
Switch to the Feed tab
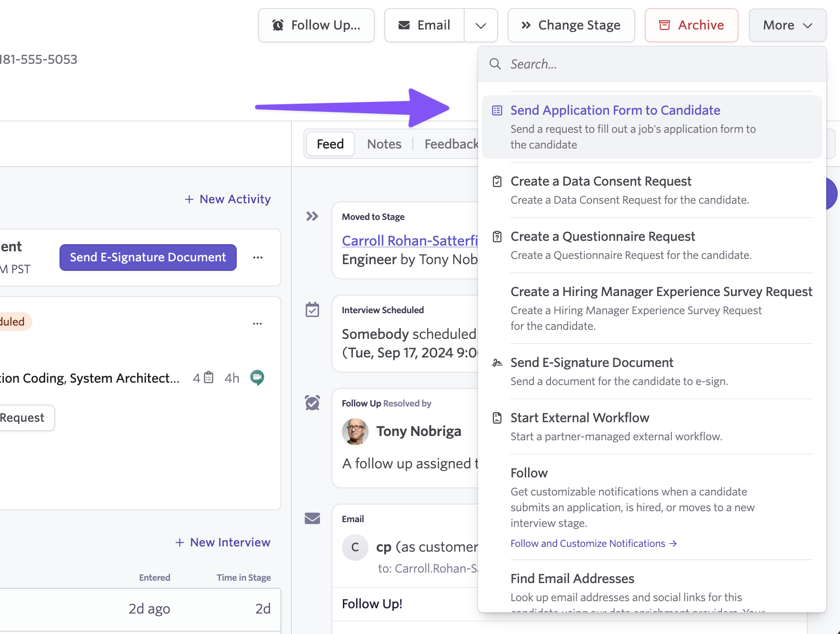point(330,144)
